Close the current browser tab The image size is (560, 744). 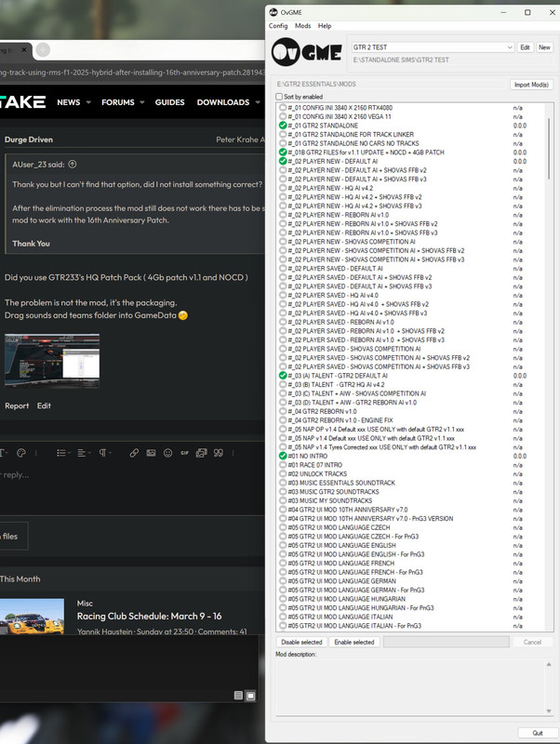[24, 49]
